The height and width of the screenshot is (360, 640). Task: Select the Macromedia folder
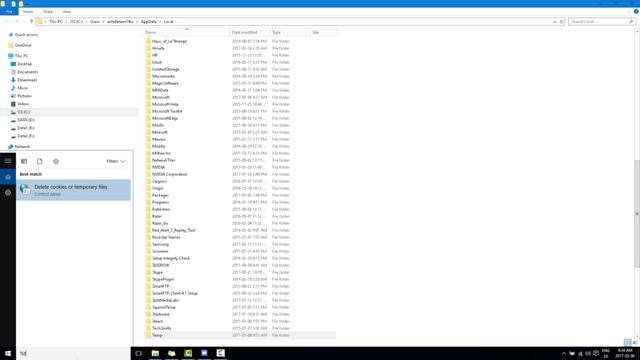pos(163,76)
